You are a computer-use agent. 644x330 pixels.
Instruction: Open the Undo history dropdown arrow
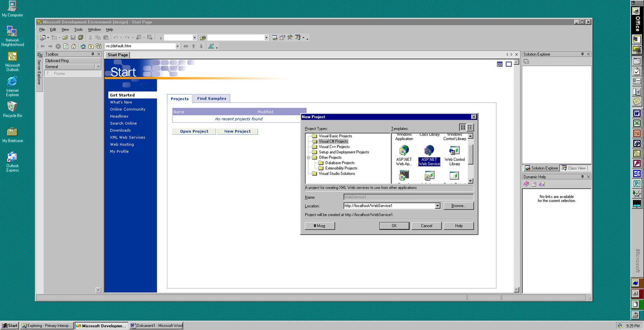[x=121, y=38]
